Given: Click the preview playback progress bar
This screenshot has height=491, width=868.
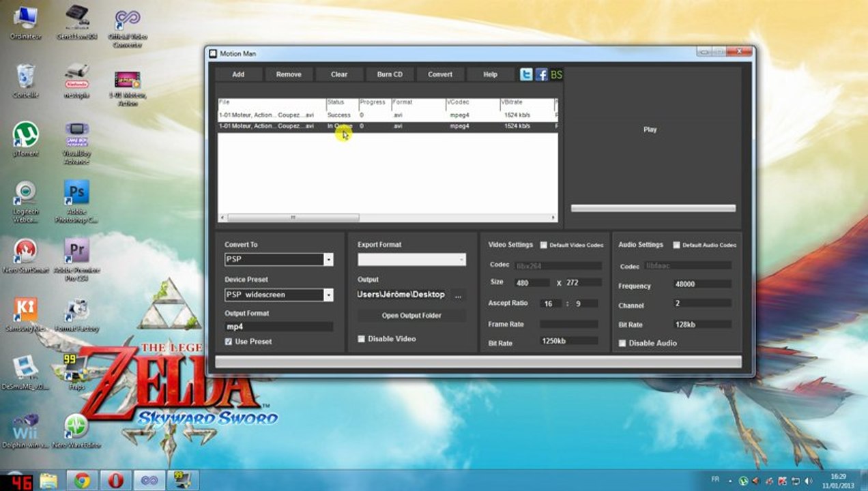Looking at the screenshot, I should click(653, 208).
